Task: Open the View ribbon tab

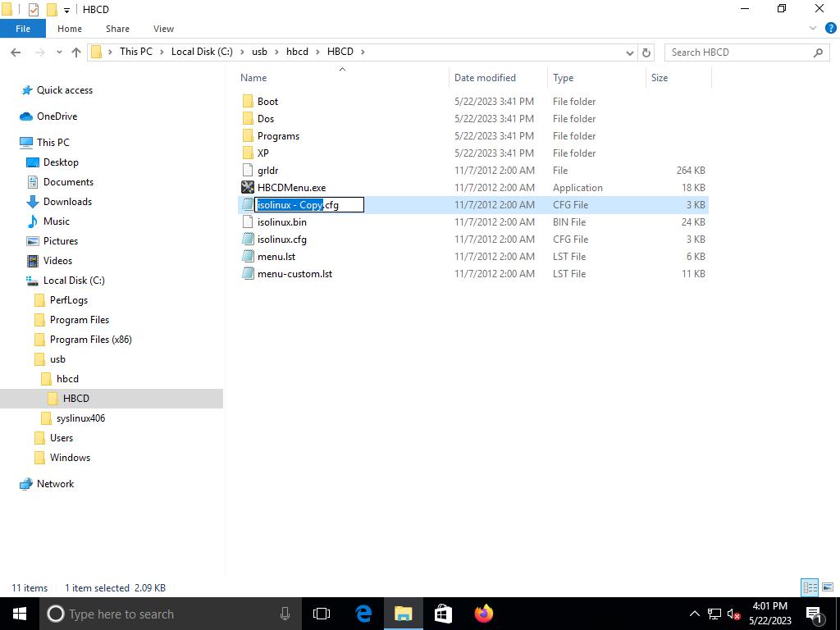Action: (163, 28)
